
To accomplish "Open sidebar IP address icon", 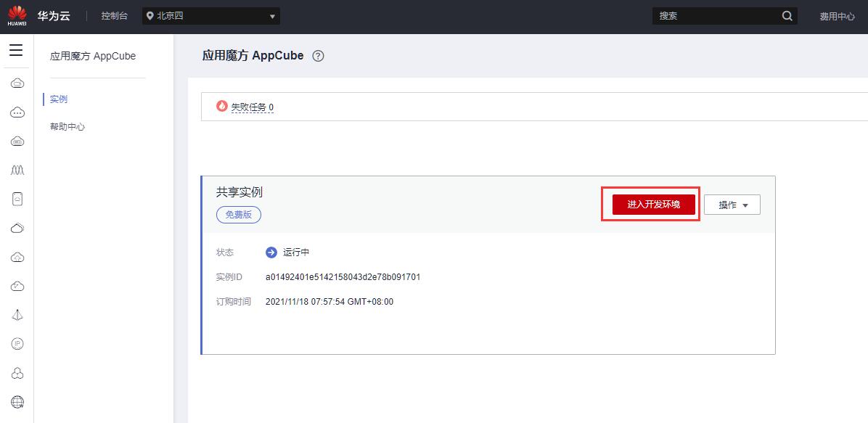I will click(17, 344).
